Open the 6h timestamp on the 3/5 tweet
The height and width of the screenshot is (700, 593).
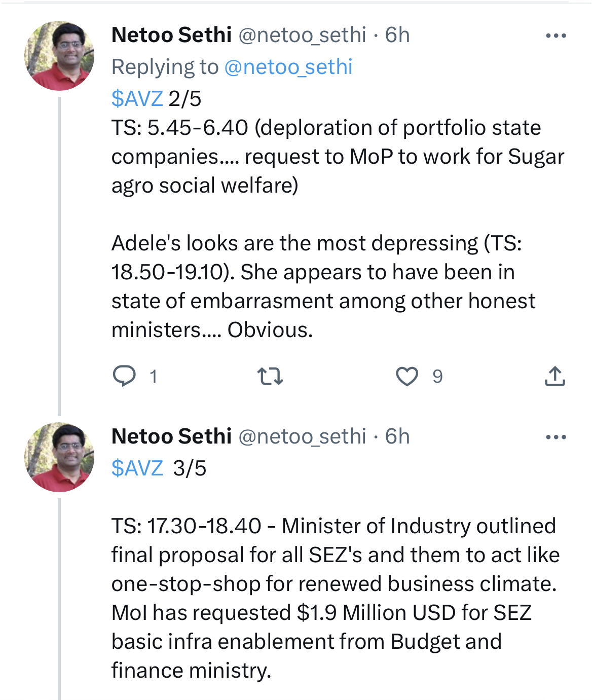tap(397, 436)
